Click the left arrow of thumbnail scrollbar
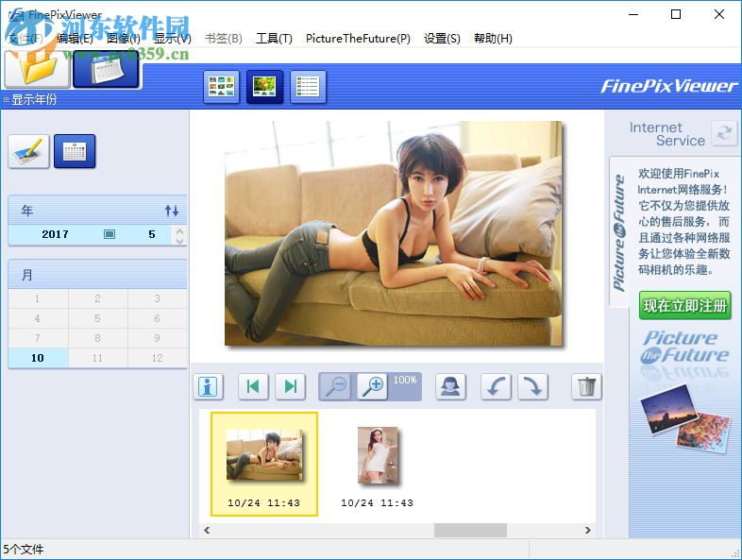This screenshot has height=560, width=742. point(207,530)
